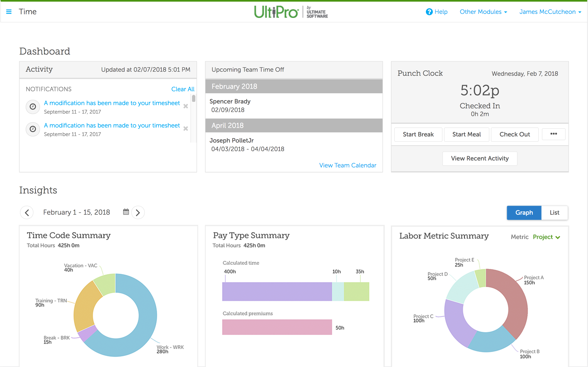Viewport: 588px width, 367px height.
Task: Switch Insights to Graph view
Action: (x=524, y=213)
